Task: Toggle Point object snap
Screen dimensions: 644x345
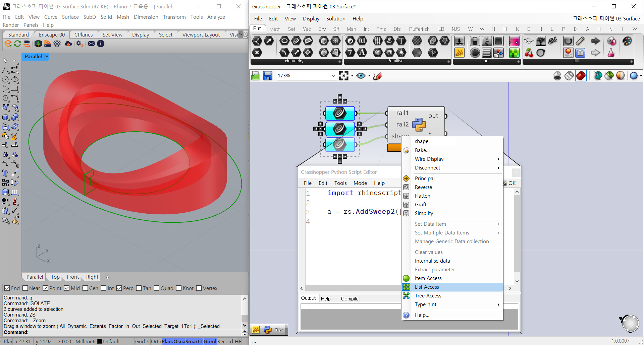Action: [x=45, y=288]
